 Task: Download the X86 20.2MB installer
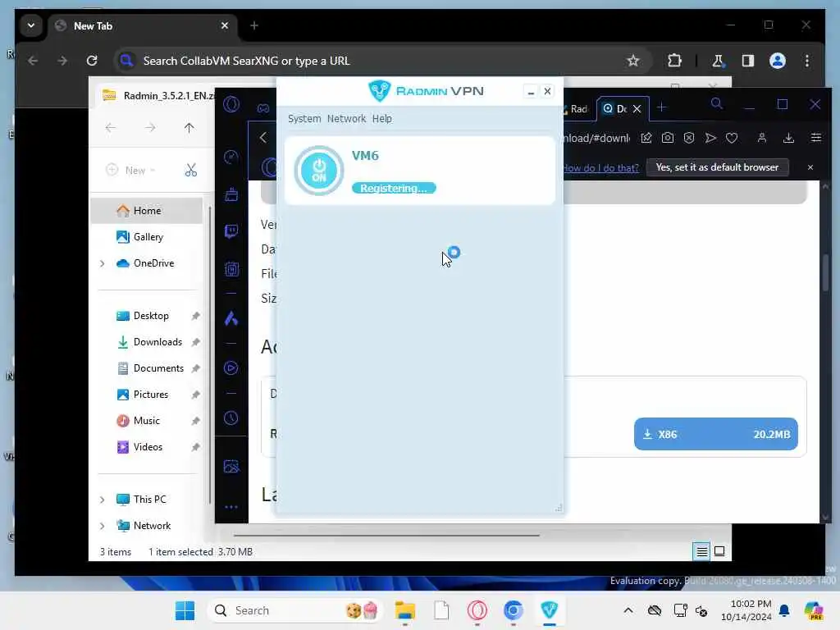715,434
